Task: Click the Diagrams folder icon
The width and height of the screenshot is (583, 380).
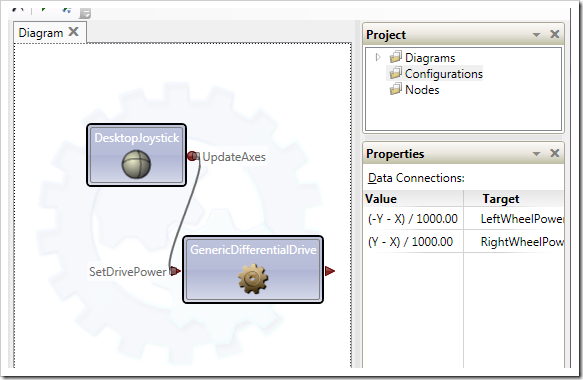Action: [x=396, y=57]
